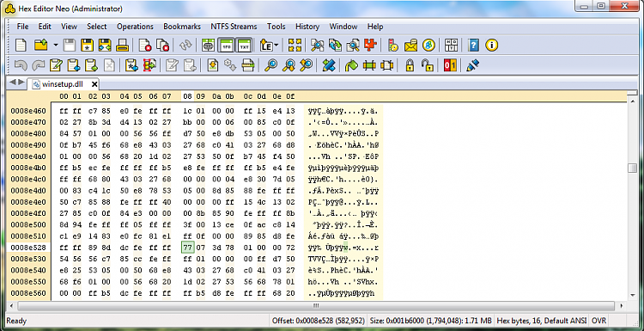Click the Save All floppy icon with arrows

[104, 46]
